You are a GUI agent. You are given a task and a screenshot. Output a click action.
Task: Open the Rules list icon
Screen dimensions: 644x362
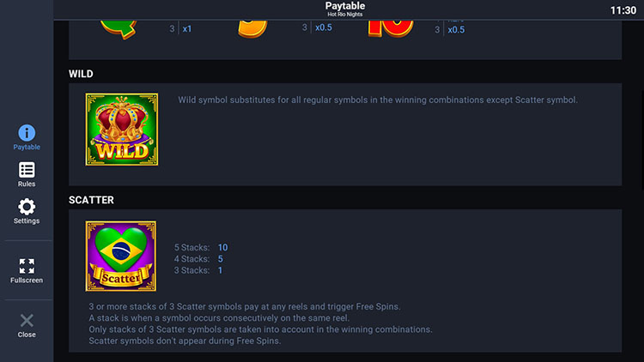click(27, 171)
